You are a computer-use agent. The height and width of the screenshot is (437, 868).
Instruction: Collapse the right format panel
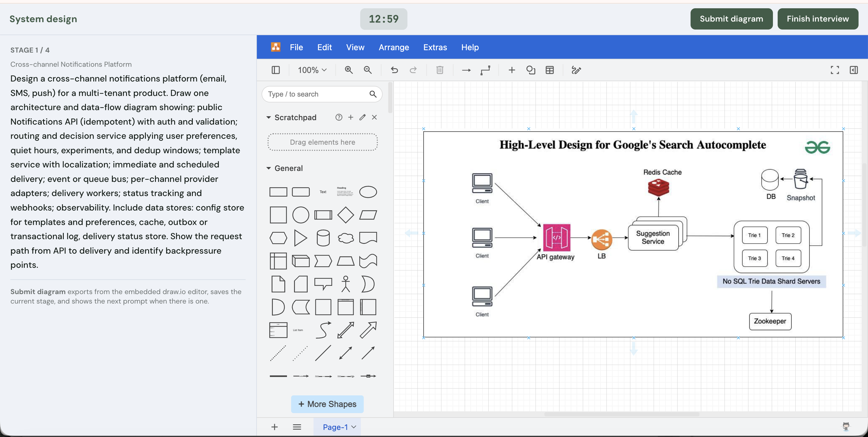[854, 70]
